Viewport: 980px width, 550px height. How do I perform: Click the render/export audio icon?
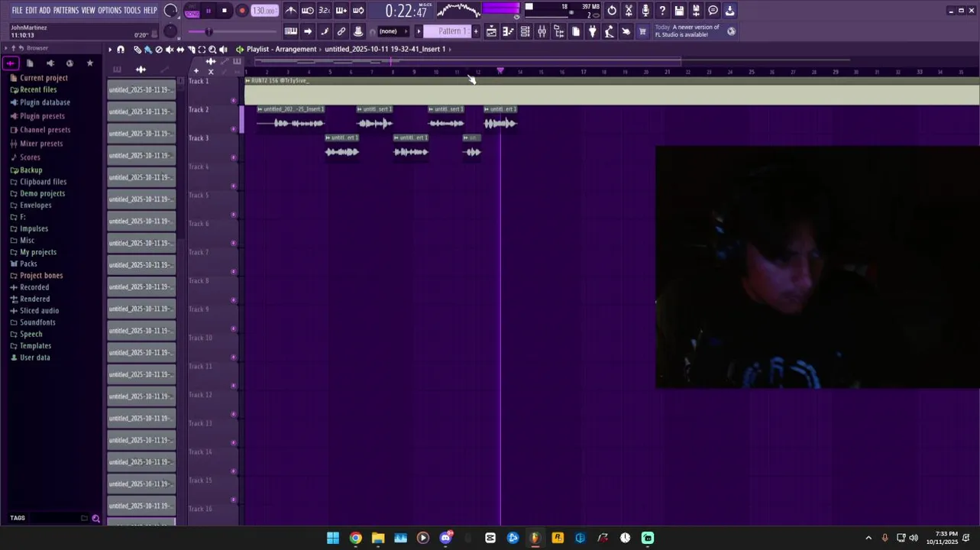[696, 11]
